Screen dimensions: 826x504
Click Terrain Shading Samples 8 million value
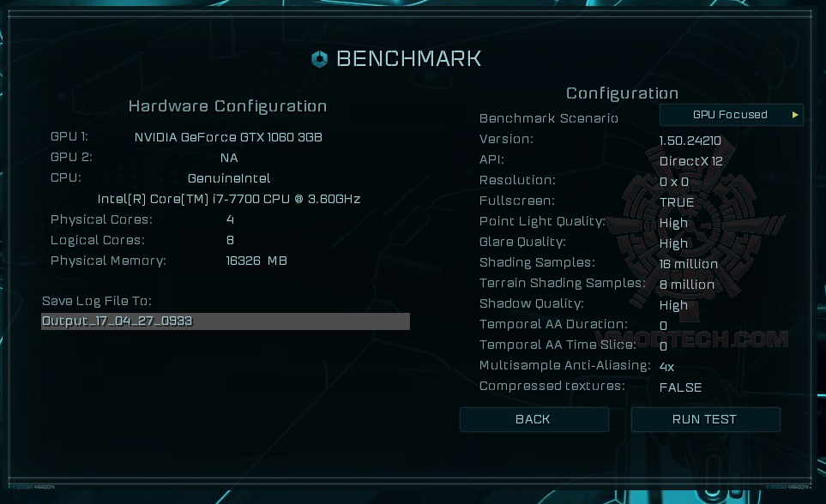click(x=686, y=285)
